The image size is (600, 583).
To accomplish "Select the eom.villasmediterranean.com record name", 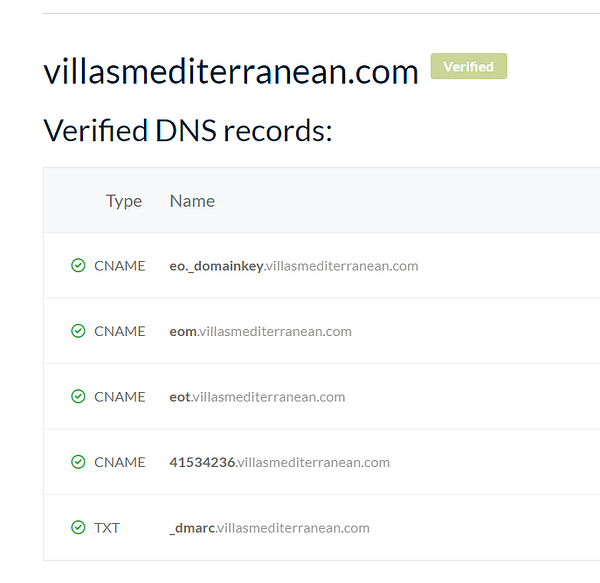I will 260,331.
